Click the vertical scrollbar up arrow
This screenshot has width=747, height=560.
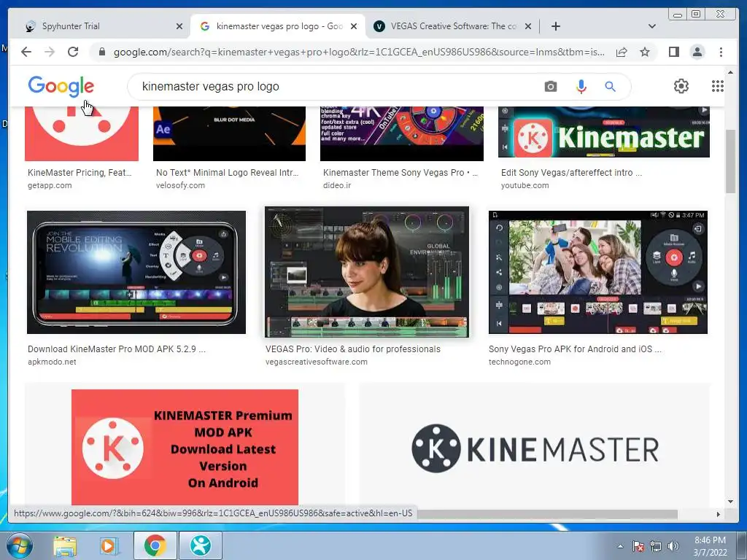tap(730, 72)
